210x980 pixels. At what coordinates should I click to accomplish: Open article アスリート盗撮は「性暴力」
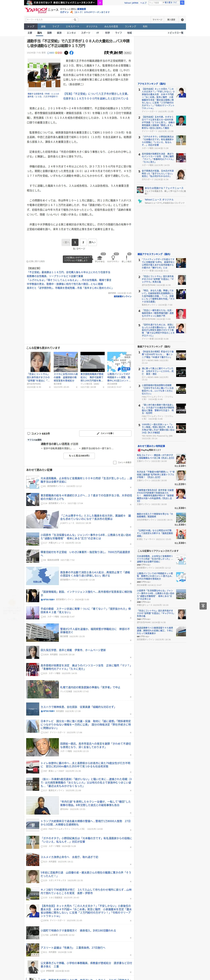click(73, 948)
